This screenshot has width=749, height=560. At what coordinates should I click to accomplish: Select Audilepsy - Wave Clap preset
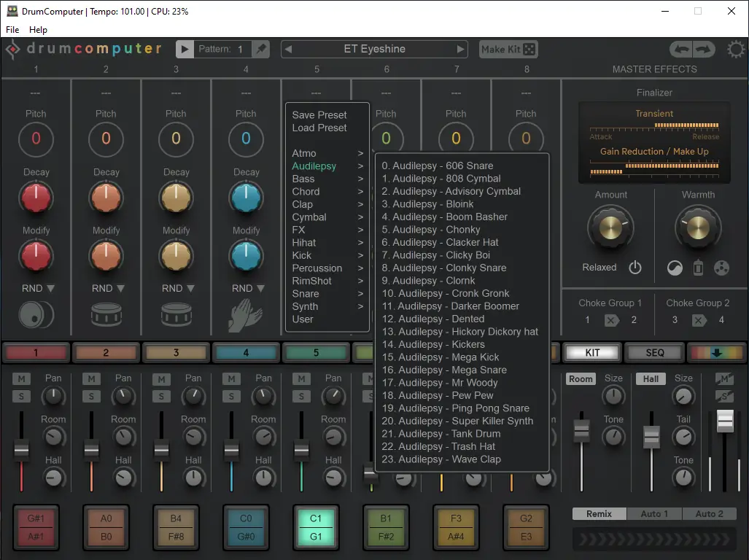point(441,459)
